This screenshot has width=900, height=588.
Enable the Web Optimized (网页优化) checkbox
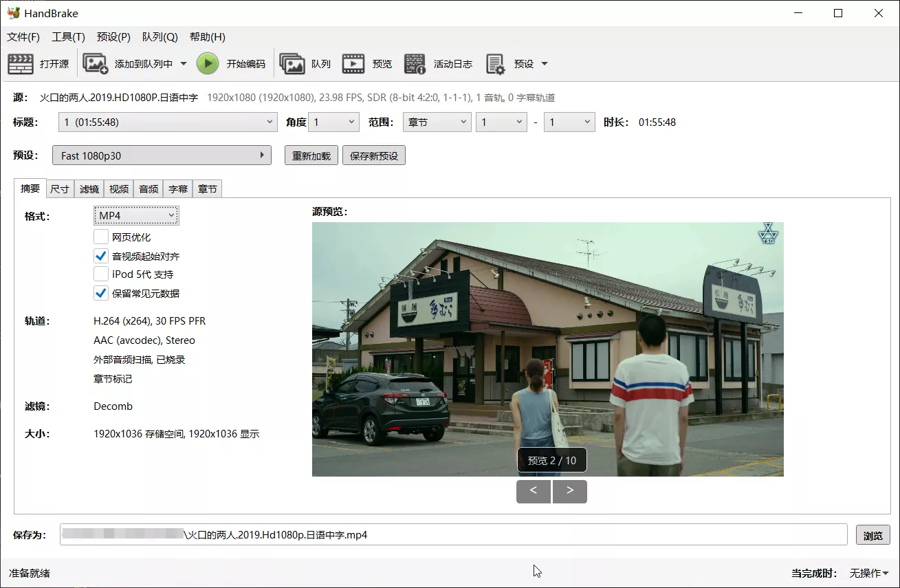[101, 237]
